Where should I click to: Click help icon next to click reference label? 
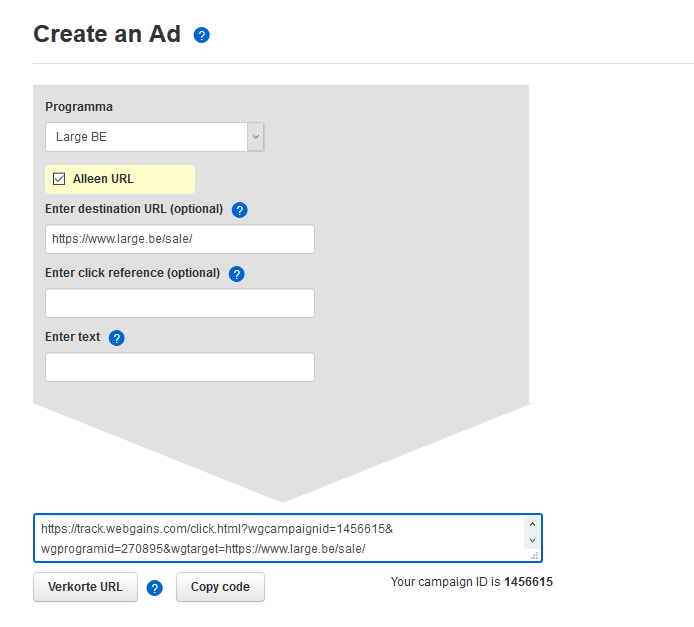(237, 274)
